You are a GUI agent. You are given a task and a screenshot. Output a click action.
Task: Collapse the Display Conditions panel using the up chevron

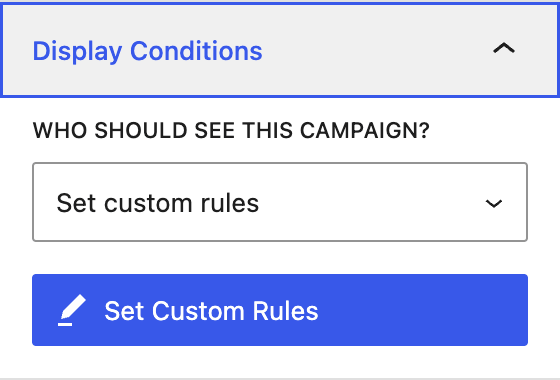click(504, 48)
